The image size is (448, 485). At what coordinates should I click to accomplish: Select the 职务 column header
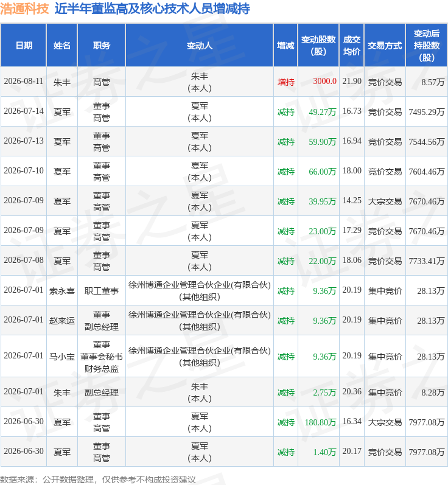[x=102, y=45]
